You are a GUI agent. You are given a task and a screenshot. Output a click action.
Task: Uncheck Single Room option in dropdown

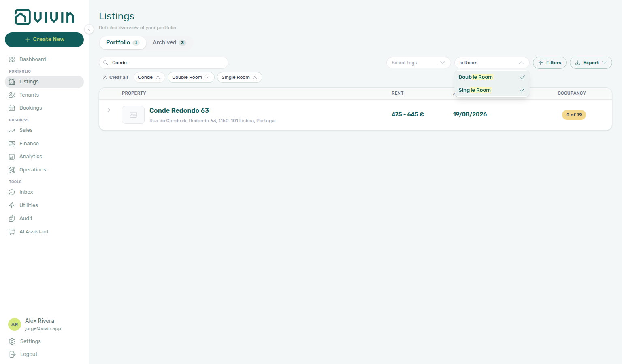pos(492,90)
